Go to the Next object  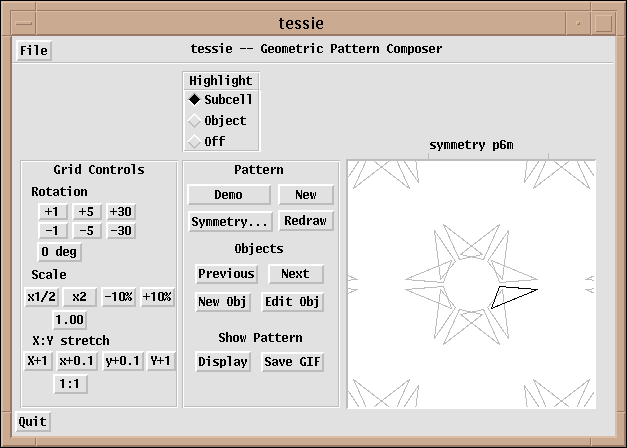pos(295,274)
